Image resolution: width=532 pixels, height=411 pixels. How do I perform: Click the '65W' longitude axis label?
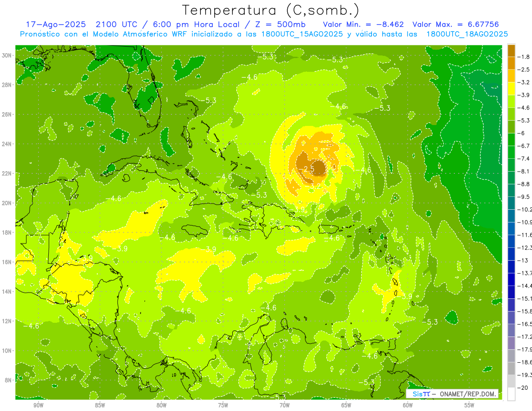click(346, 406)
